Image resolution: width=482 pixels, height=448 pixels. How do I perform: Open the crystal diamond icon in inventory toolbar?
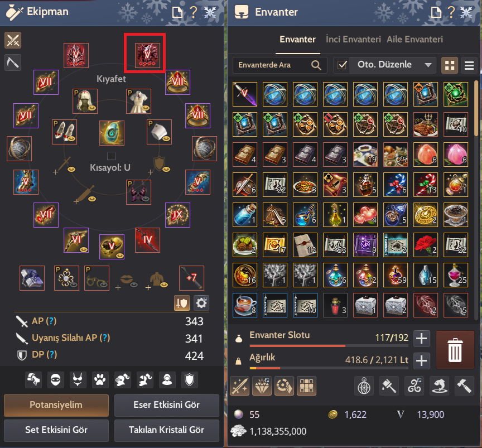(262, 386)
